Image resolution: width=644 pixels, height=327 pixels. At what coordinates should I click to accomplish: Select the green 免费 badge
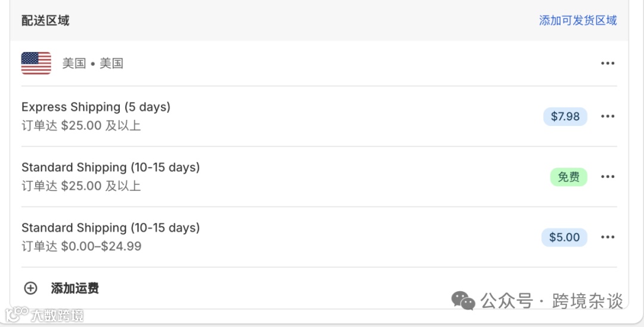tap(568, 177)
